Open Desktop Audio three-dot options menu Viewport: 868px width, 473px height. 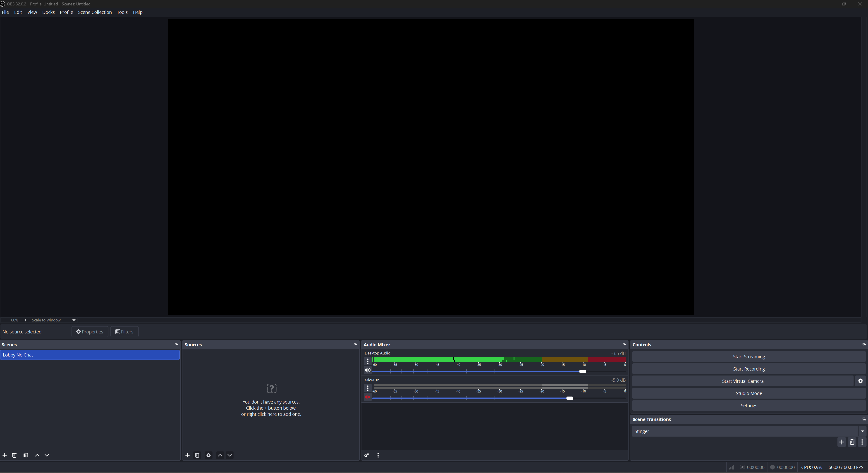pyautogui.click(x=368, y=361)
